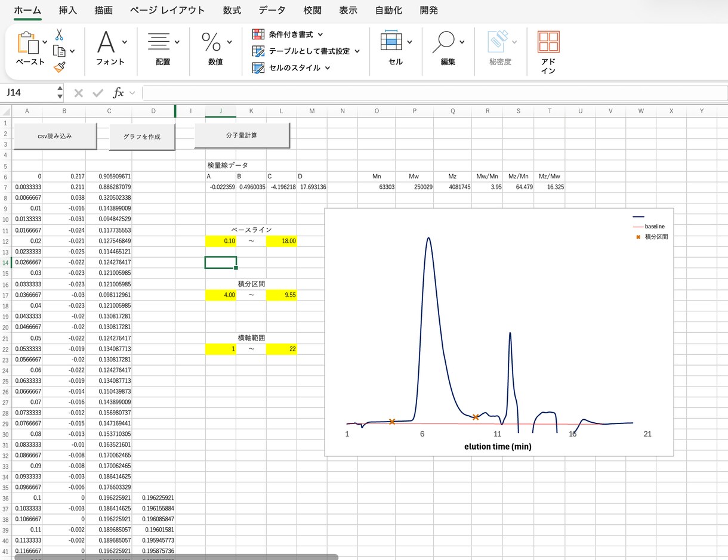Click the 条件付き書式 icon
The image size is (728, 560).
click(258, 35)
